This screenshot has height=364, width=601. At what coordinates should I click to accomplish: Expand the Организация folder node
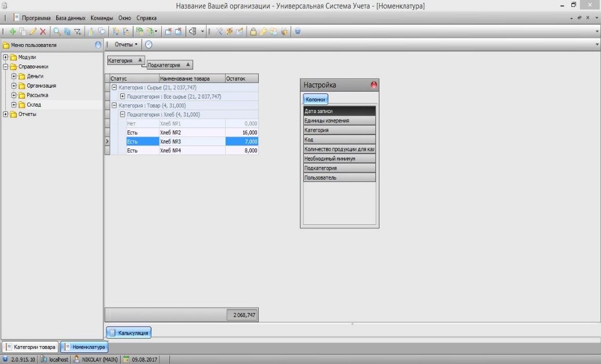[x=14, y=86]
